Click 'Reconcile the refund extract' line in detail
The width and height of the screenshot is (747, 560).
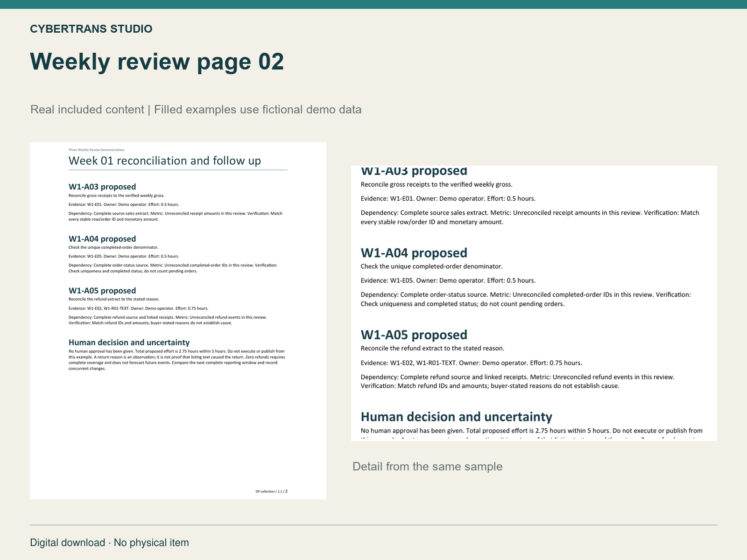tap(433, 348)
